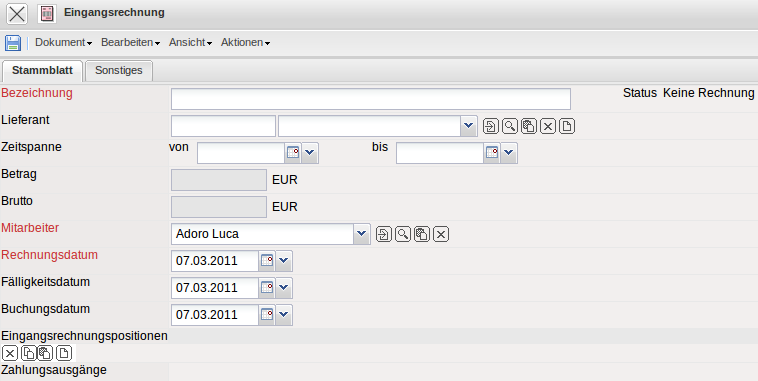Open calendar picker for Rechnungsdatum

point(267,261)
